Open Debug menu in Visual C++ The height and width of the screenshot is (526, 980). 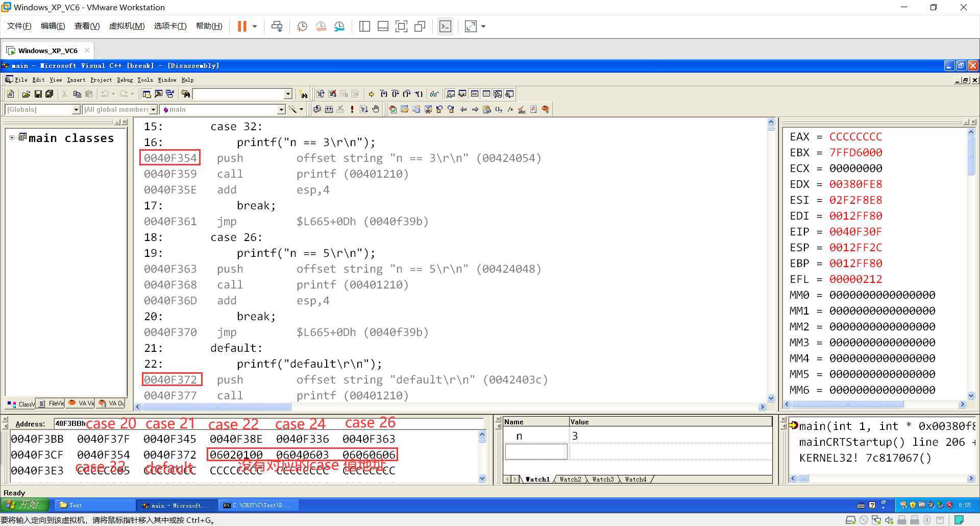[x=125, y=80]
